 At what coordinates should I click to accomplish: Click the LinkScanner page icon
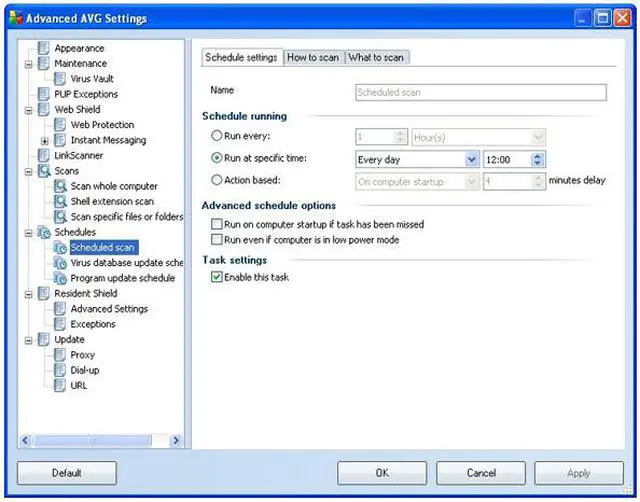point(44,155)
